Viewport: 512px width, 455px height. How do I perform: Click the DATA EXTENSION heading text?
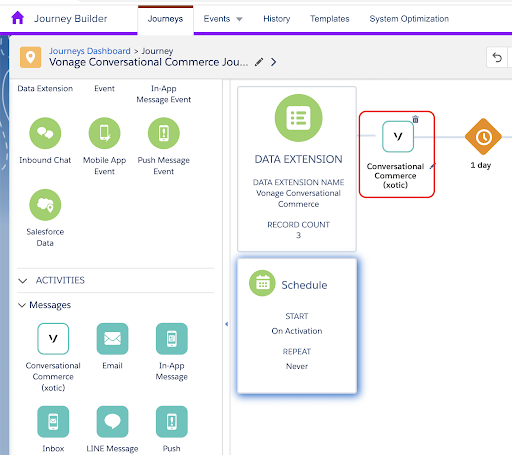(298, 159)
